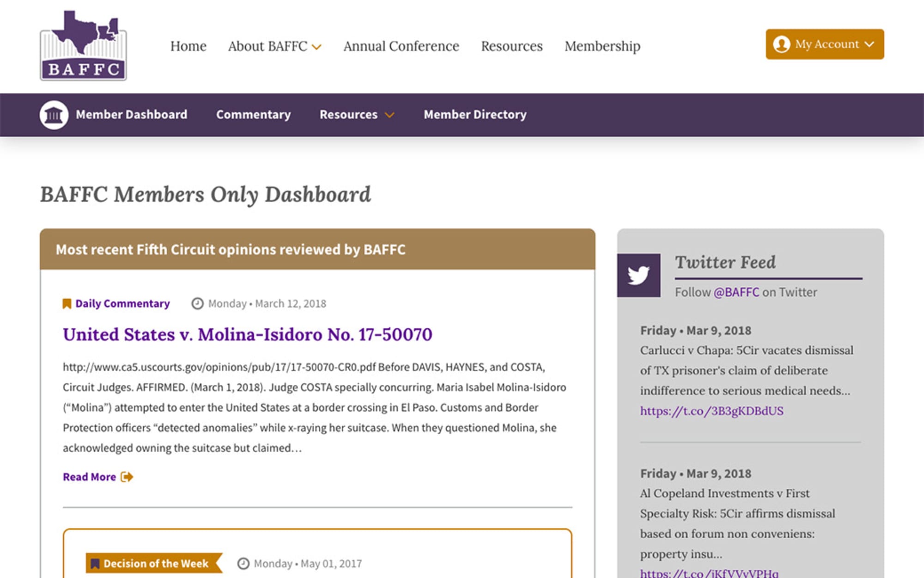
Task: Open the About BAFFC menu
Action: tap(267, 46)
